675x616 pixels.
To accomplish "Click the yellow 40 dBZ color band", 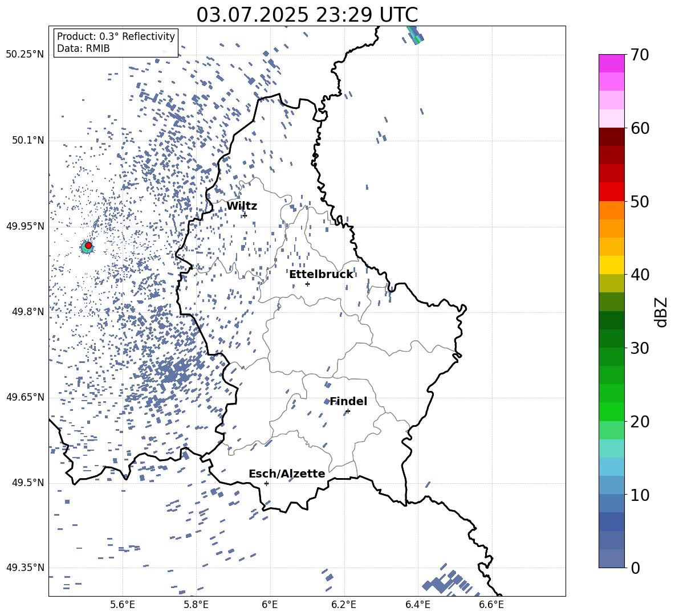I will 611,265.
